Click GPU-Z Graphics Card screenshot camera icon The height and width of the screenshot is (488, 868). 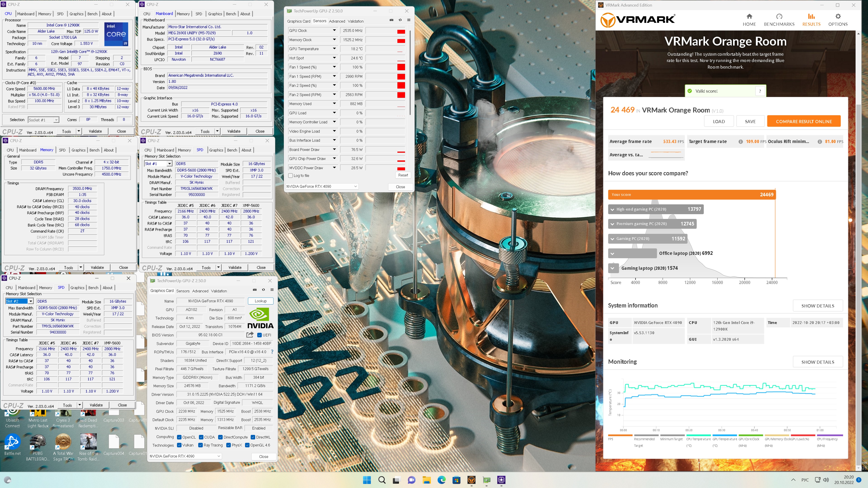(x=255, y=290)
